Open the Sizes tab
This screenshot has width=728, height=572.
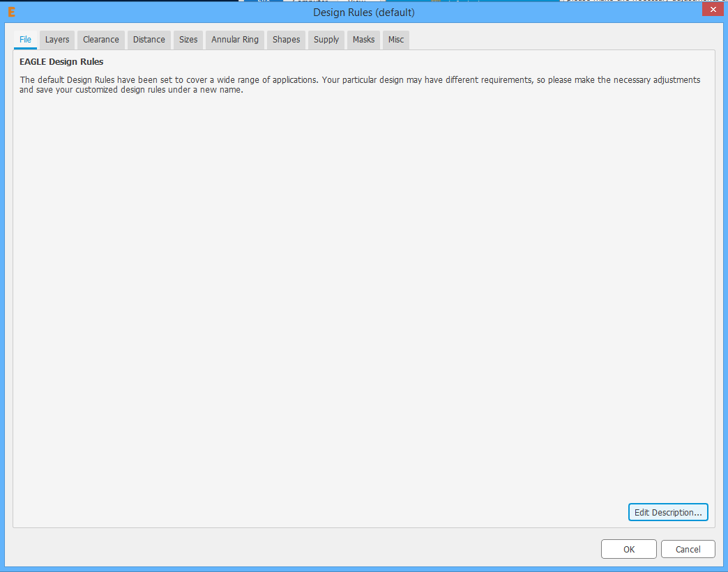pyautogui.click(x=188, y=40)
